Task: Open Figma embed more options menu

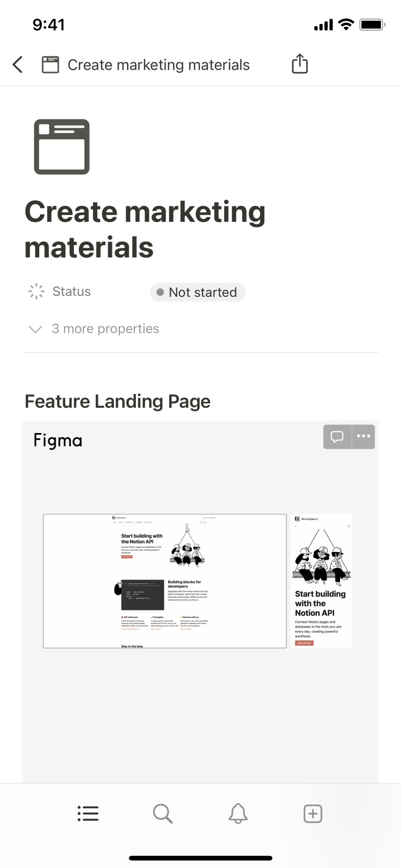Action: (x=364, y=436)
